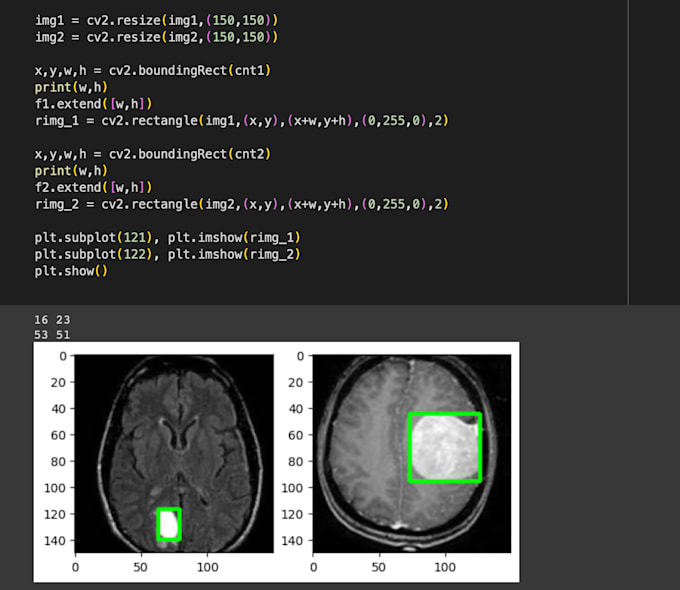Click the left brain scan plot
This screenshot has width=680, height=590.
click(174, 454)
